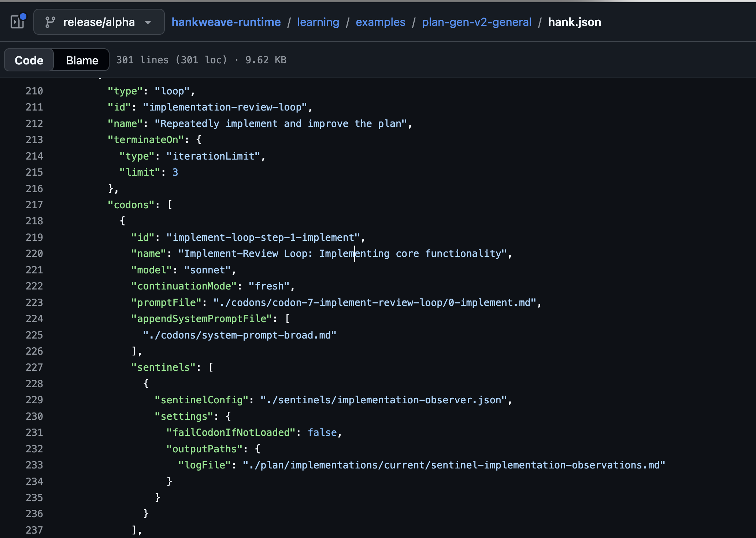Switch to the Code view tab

click(x=29, y=60)
